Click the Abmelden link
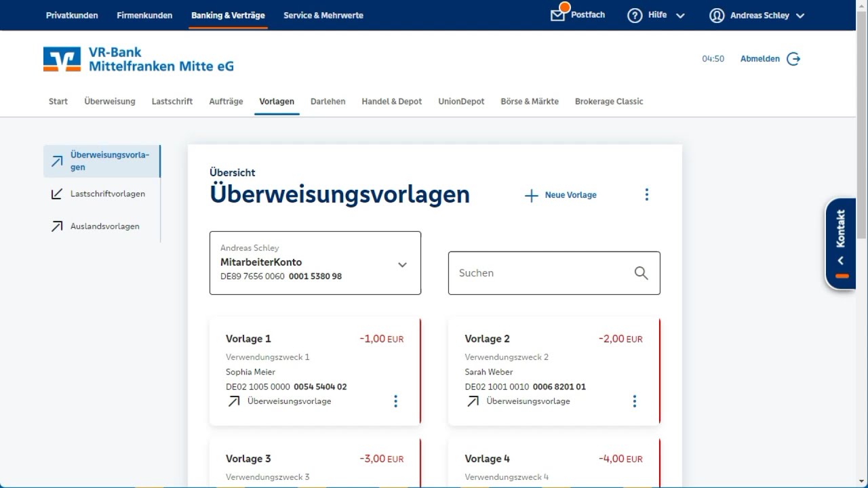Viewport: 868px width, 488px height. [760, 59]
